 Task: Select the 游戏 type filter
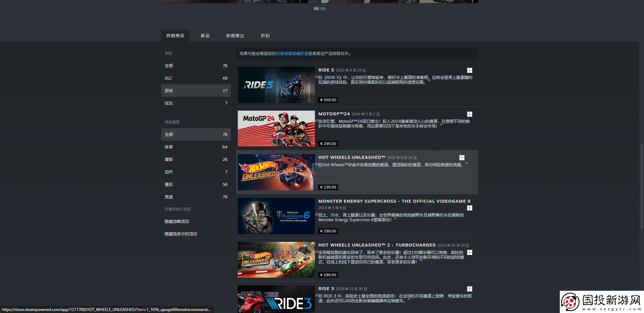[196, 90]
